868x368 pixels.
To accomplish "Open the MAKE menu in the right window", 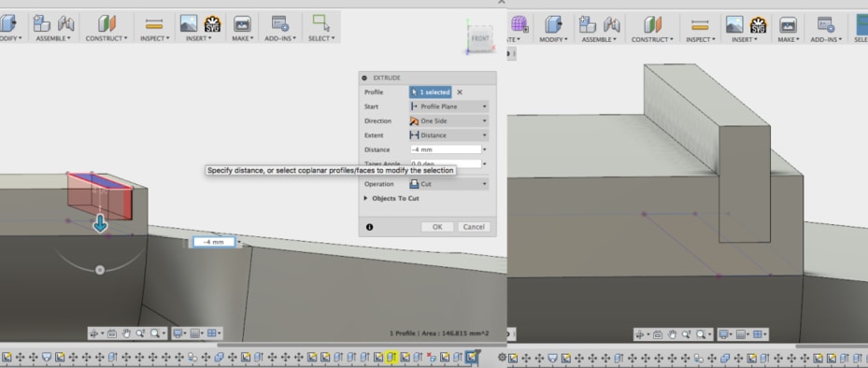I will pyautogui.click(x=789, y=39).
